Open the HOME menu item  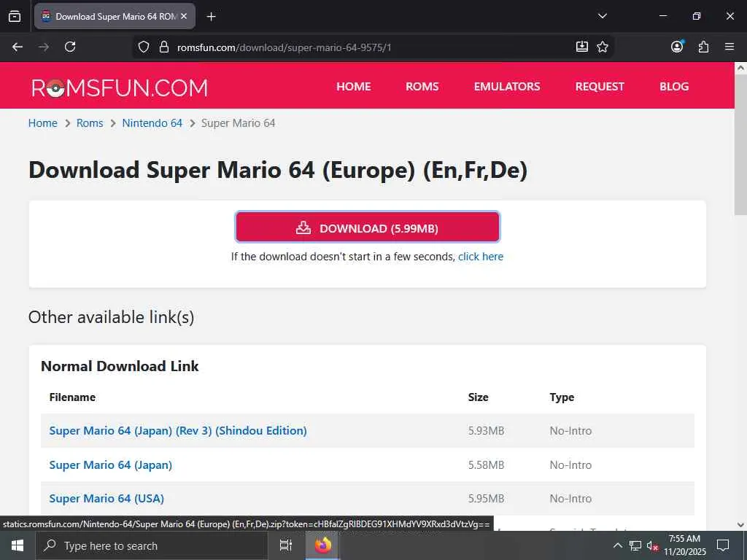coord(354,87)
